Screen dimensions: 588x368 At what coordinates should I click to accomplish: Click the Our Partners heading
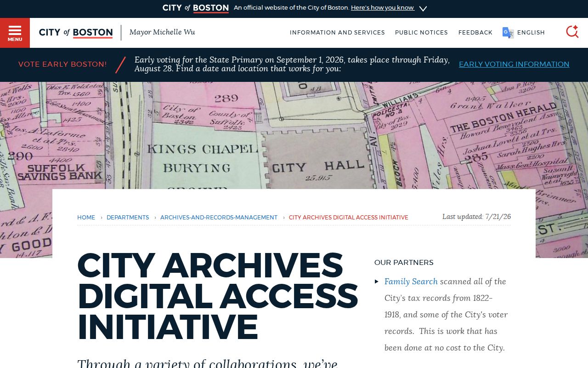click(404, 263)
